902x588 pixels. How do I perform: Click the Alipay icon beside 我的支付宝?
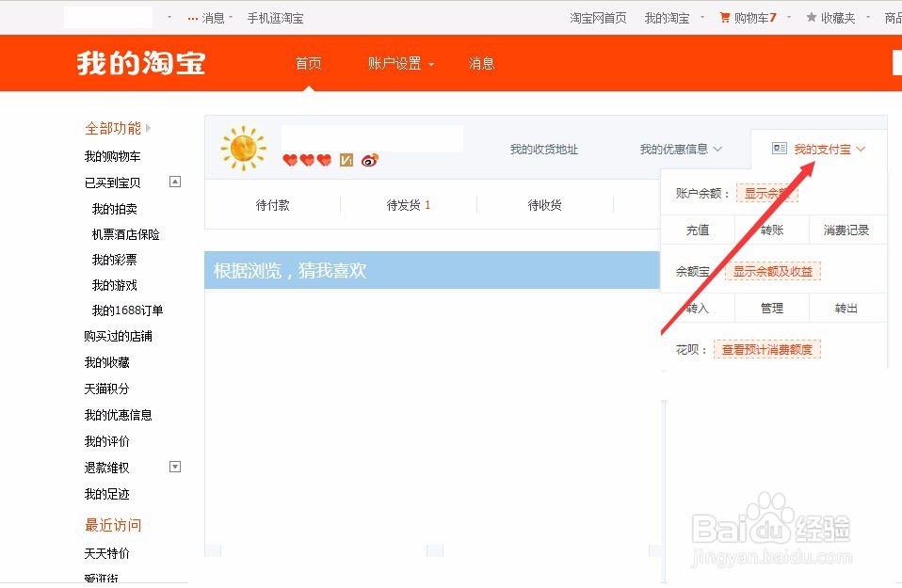[779, 148]
